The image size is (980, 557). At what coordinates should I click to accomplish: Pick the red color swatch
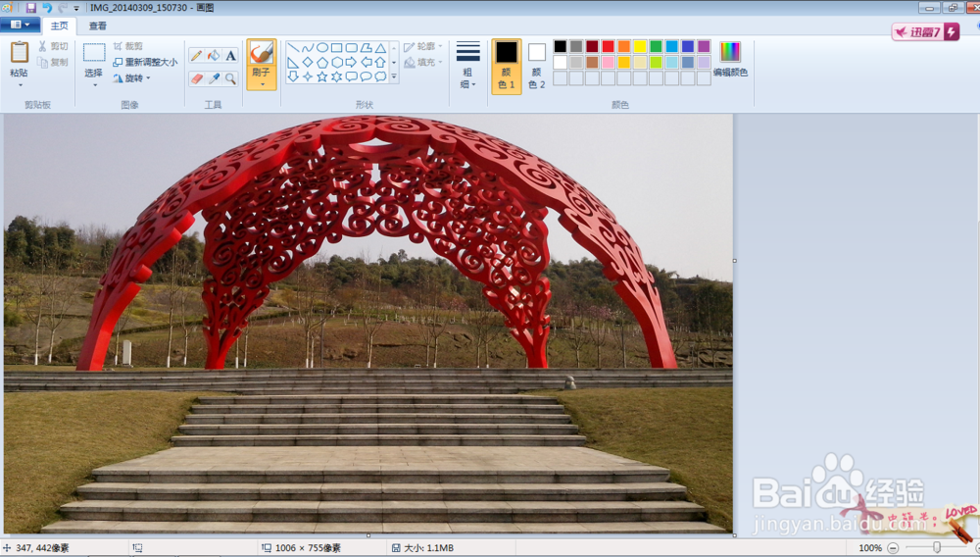pyautogui.click(x=608, y=46)
